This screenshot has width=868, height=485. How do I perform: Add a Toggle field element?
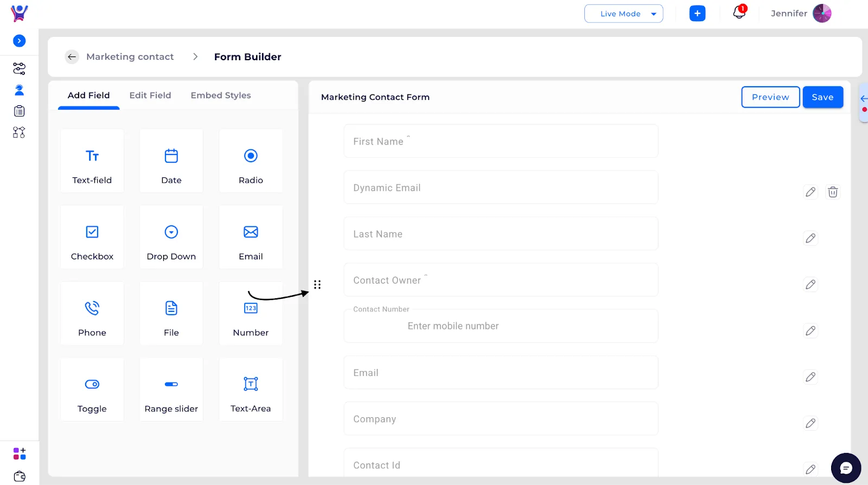pyautogui.click(x=92, y=390)
